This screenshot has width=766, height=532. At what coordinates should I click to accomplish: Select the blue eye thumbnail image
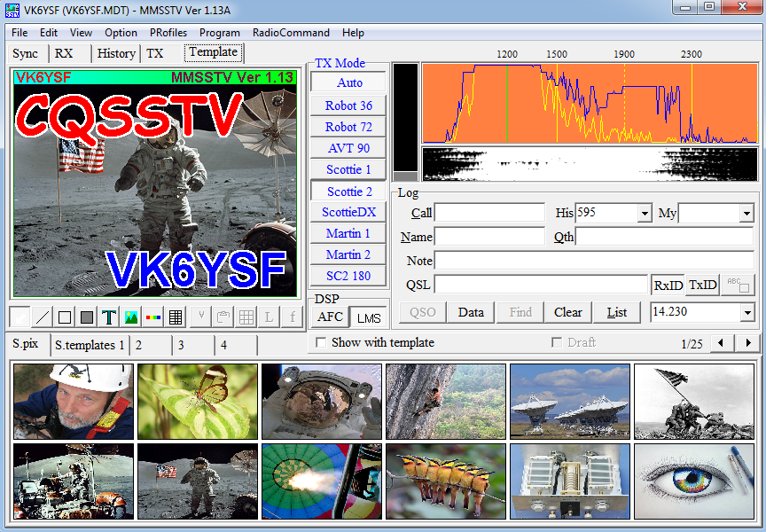tap(694, 481)
